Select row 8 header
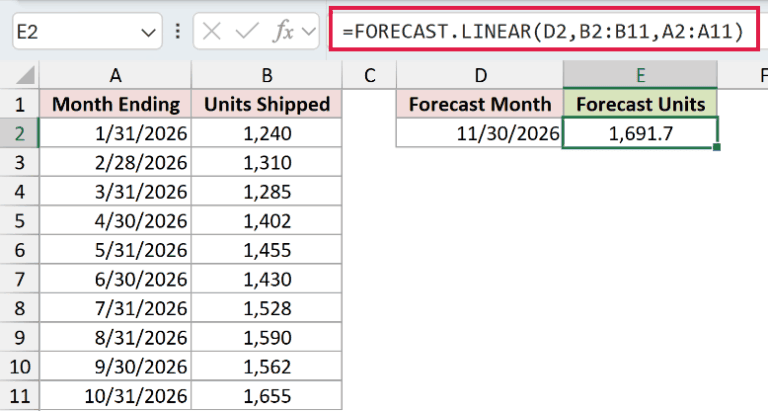Image resolution: width=768 pixels, height=411 pixels. (x=20, y=308)
